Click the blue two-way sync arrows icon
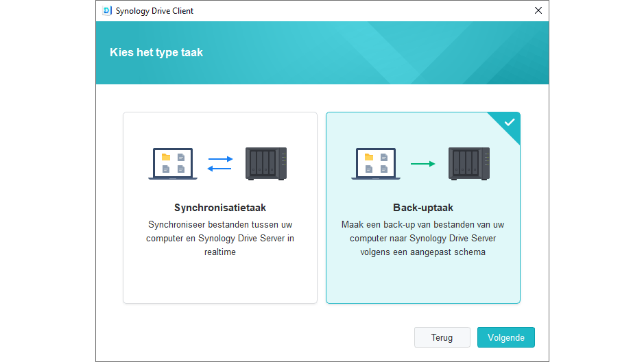The image size is (644, 362). 220,164
